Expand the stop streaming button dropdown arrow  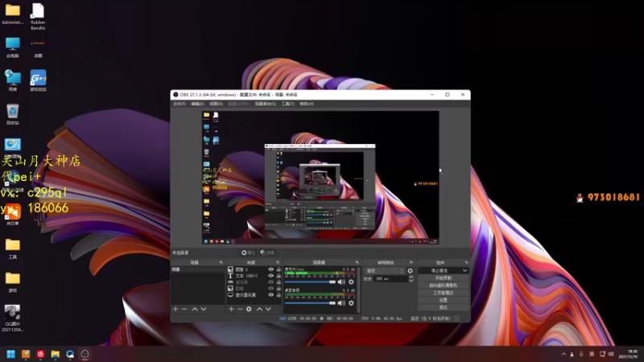coord(464,271)
